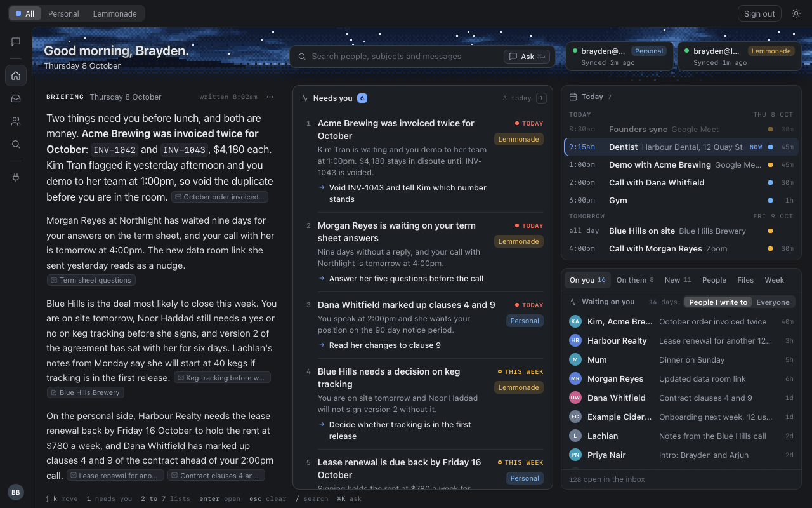The height and width of the screenshot is (508, 812).
Task: Click the PN avatar for Priya Nair
Action: 575,455
